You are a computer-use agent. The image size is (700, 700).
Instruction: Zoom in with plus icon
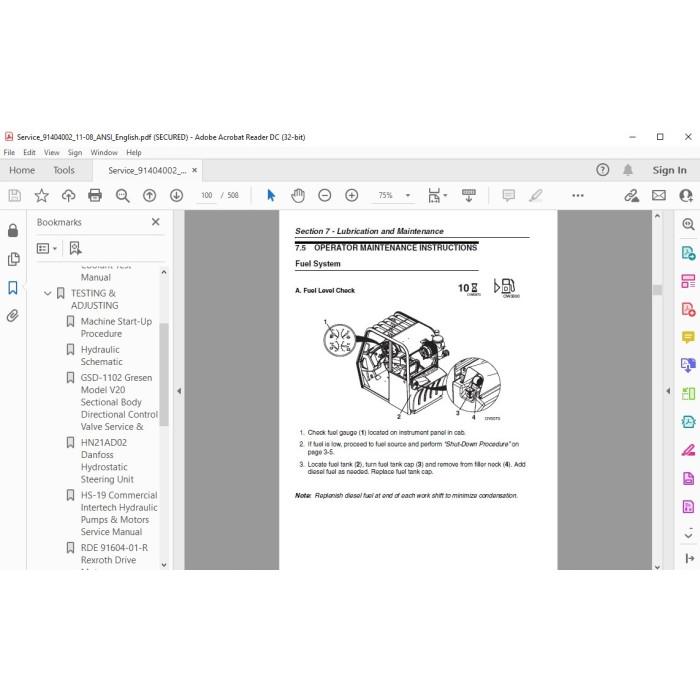point(352,196)
